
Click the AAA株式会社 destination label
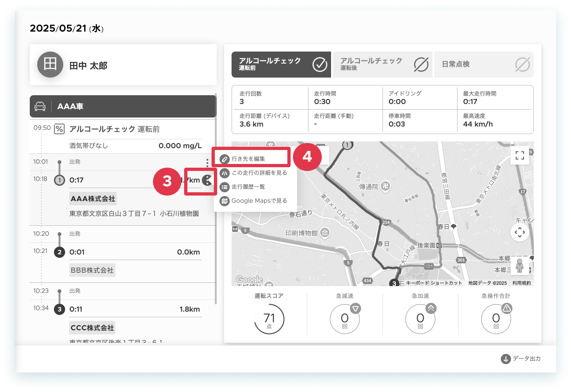93,199
